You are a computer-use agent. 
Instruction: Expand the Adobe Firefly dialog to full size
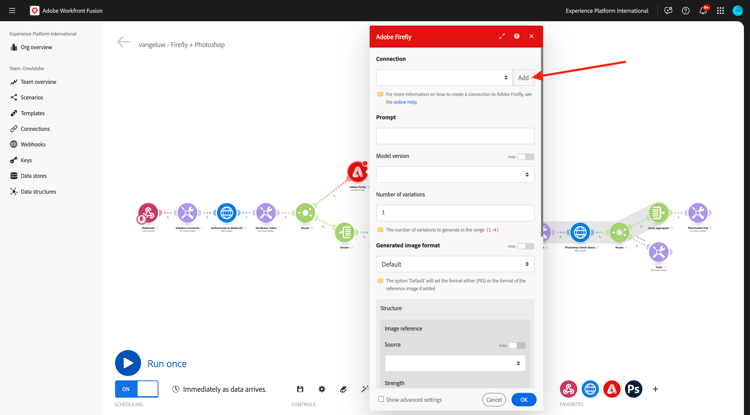point(502,36)
